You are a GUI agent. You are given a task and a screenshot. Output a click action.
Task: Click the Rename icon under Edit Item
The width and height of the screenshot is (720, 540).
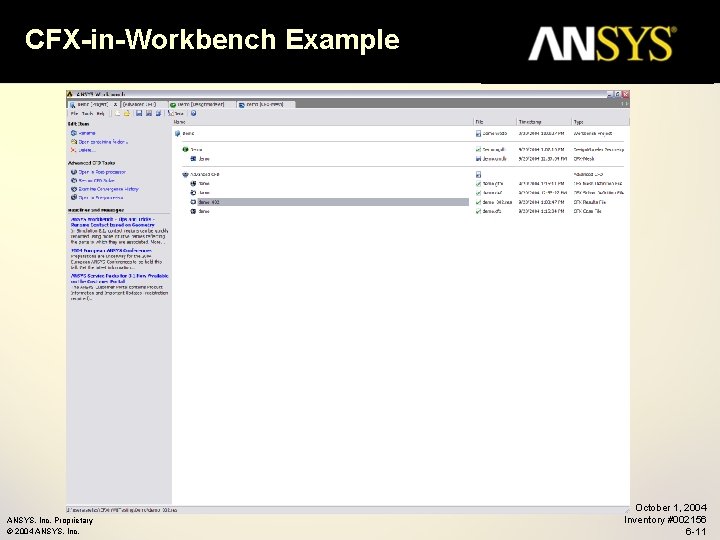point(73,133)
